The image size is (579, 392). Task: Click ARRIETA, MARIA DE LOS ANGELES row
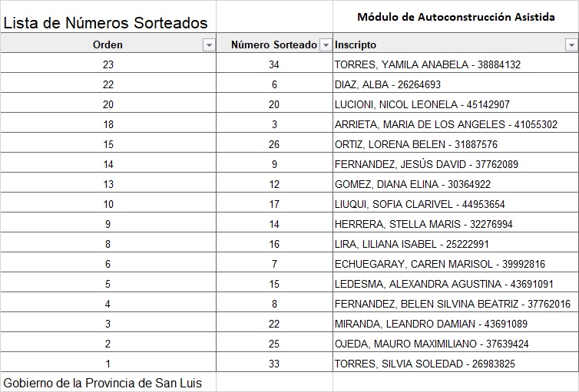(446, 124)
